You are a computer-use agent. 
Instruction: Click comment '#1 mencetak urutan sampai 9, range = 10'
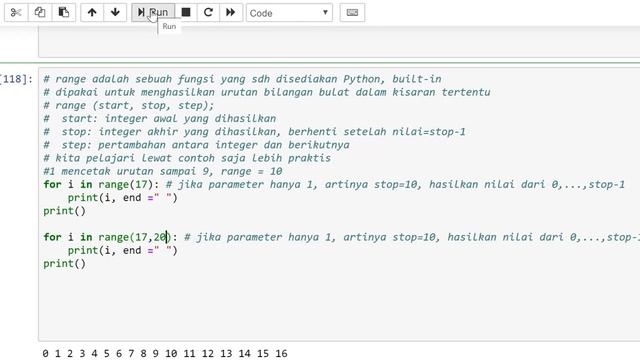coord(163,171)
